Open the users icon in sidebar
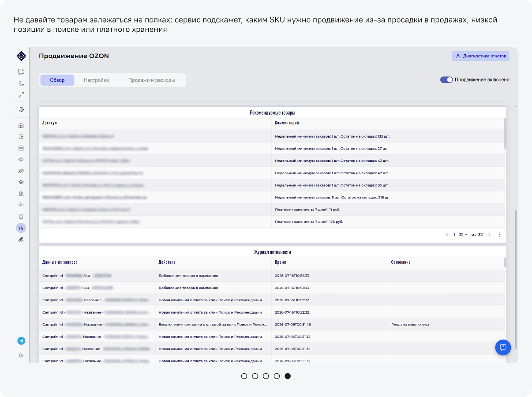The width and height of the screenshot is (532, 397). pyautogui.click(x=21, y=194)
